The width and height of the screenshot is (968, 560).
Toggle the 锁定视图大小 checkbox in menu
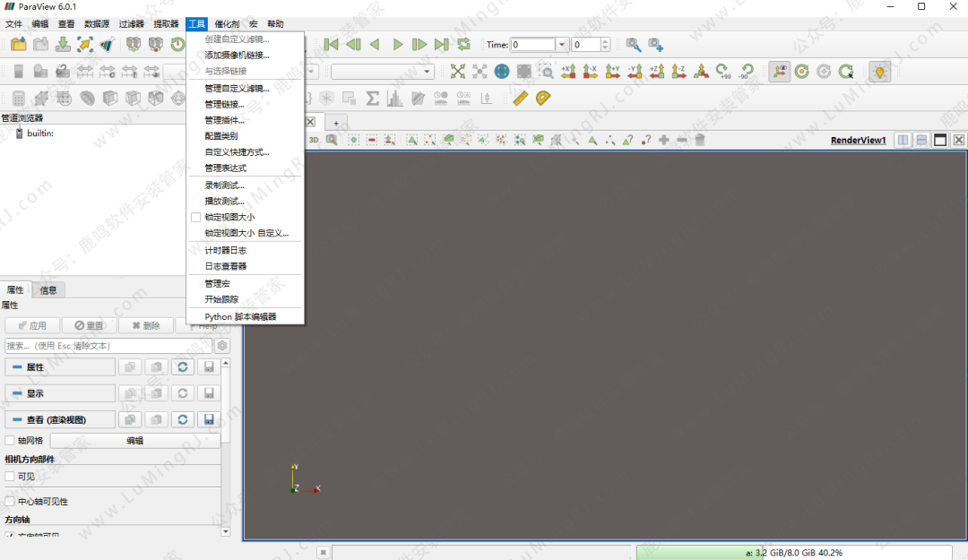click(196, 217)
